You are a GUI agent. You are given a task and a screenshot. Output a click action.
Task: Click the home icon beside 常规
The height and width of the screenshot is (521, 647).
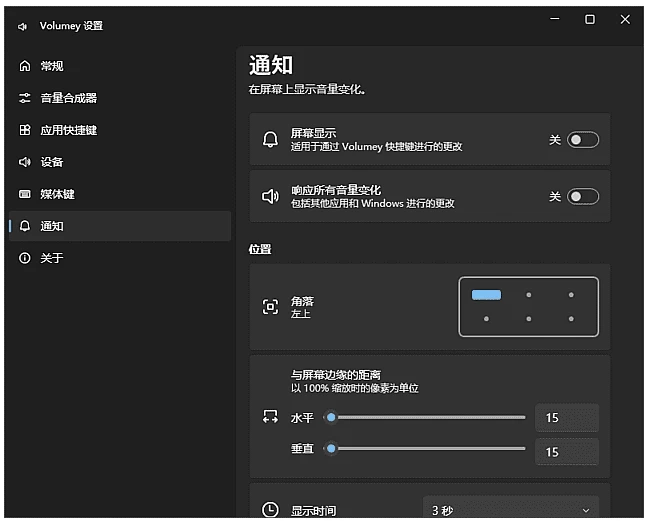click(25, 66)
